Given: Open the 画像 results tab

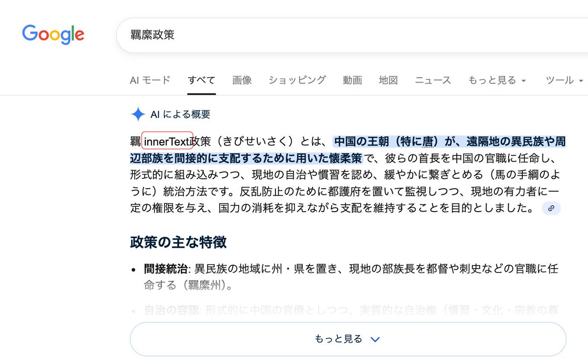Looking at the screenshot, I should (x=242, y=80).
